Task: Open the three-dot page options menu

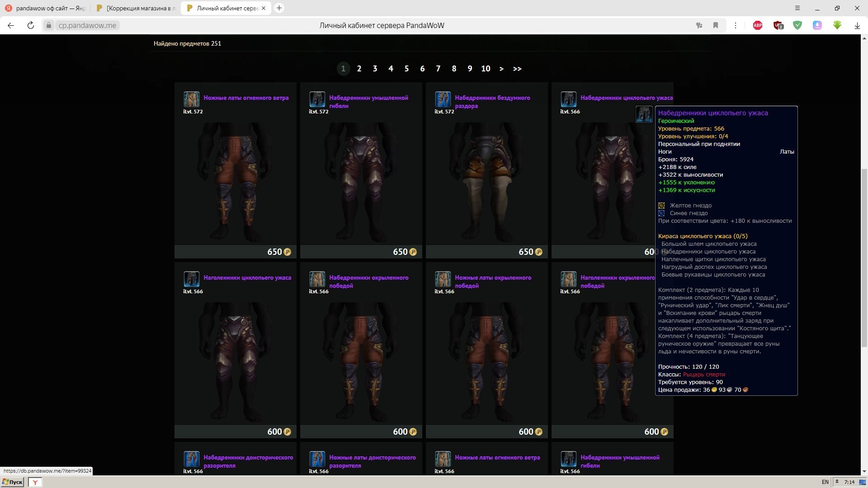Action: tap(736, 25)
